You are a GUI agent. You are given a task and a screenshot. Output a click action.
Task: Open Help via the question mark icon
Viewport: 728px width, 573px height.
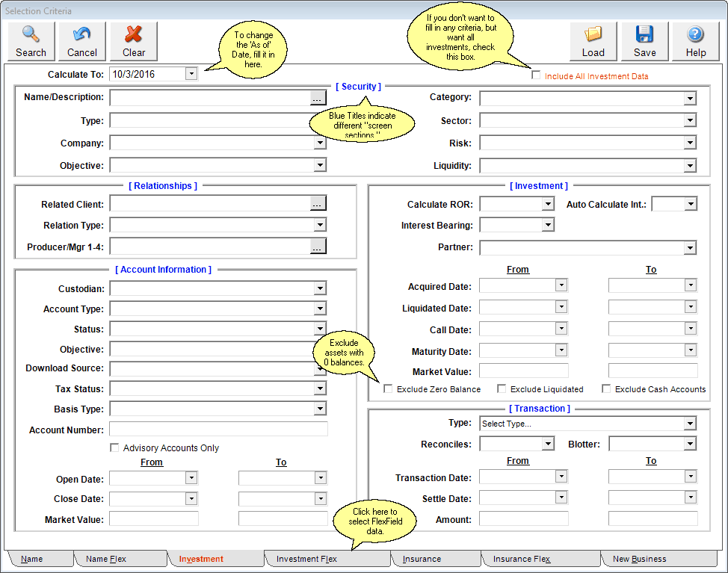point(695,33)
